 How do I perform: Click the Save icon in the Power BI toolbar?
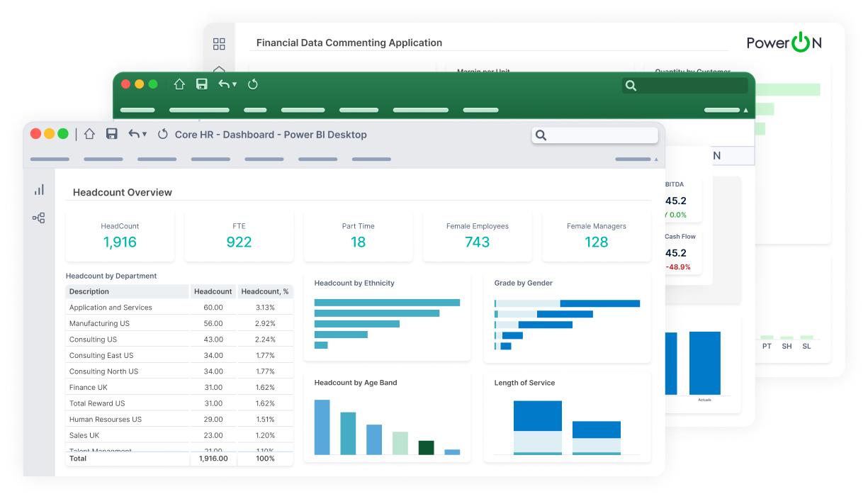(x=111, y=135)
